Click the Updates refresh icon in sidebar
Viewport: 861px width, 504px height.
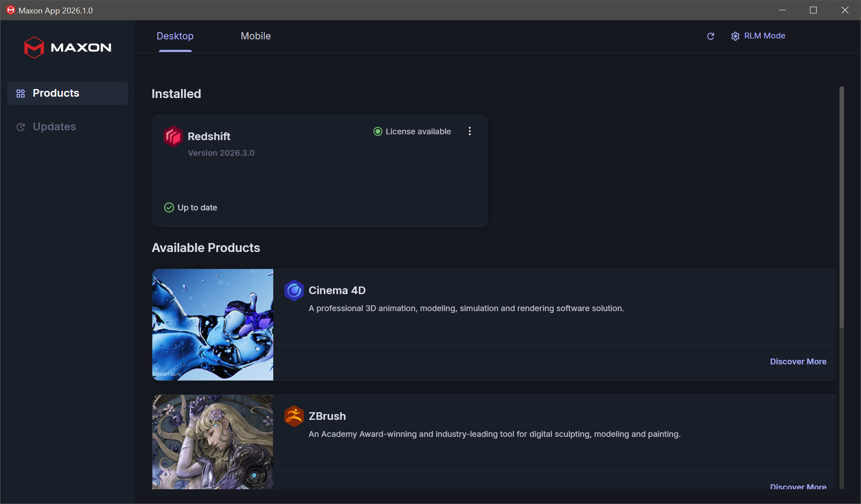tap(21, 127)
